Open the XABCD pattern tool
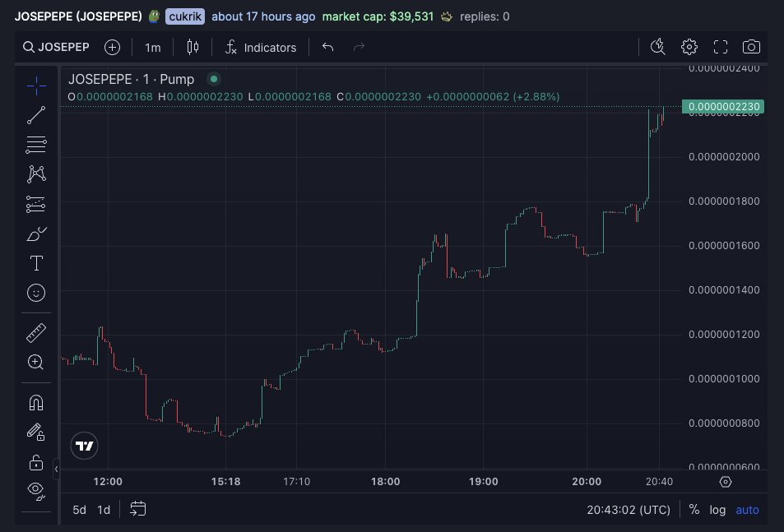784x532 pixels. point(36,173)
